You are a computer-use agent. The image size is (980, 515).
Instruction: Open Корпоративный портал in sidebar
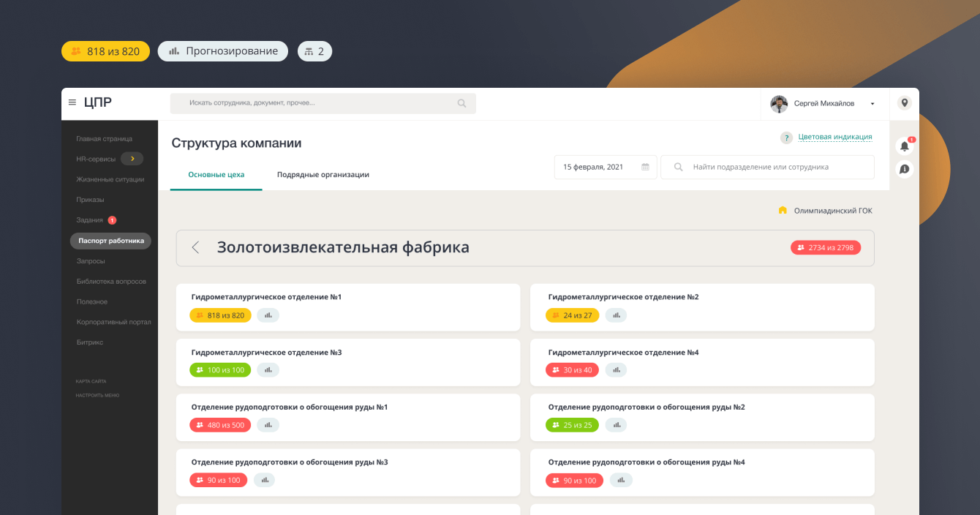113,323
